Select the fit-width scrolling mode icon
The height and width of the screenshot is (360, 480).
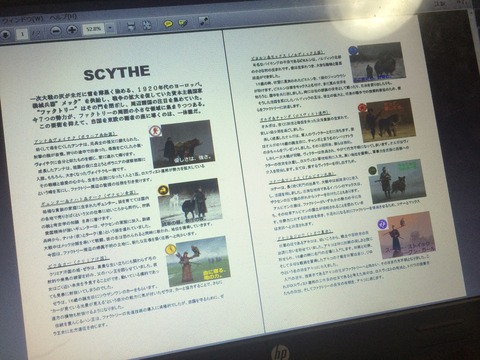pos(131,26)
